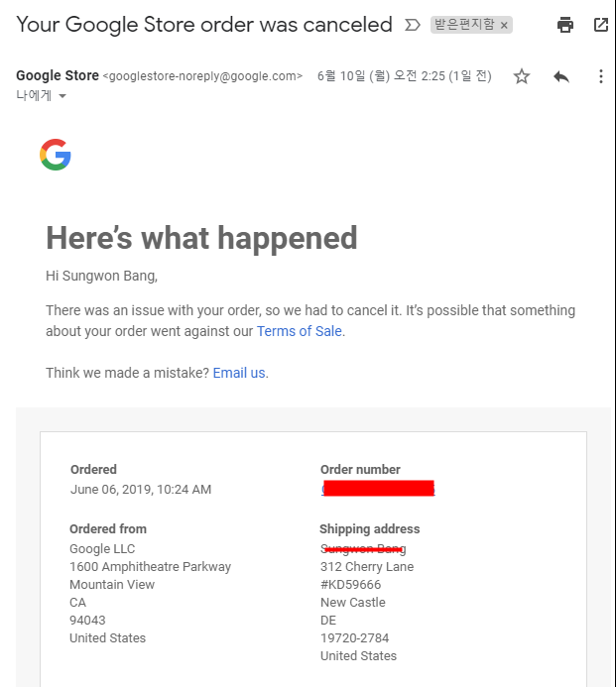
Task: Remove the 받은편지함 label with its x
Action: [504, 25]
